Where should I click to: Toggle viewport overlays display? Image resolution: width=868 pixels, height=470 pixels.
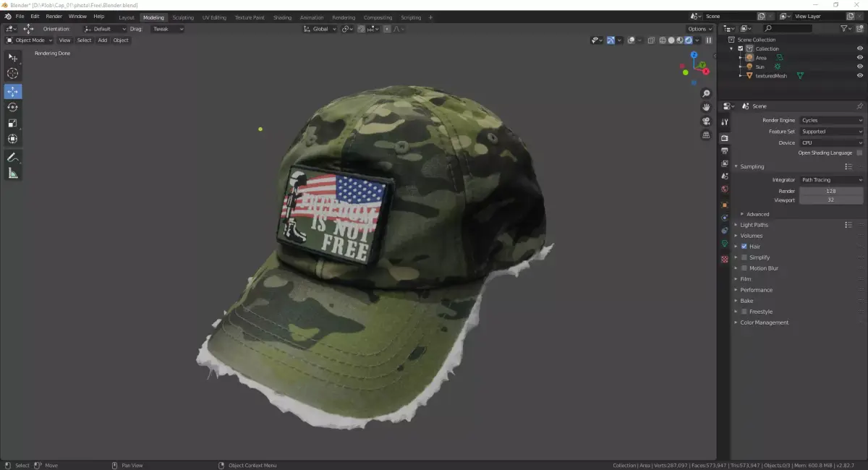click(x=631, y=40)
